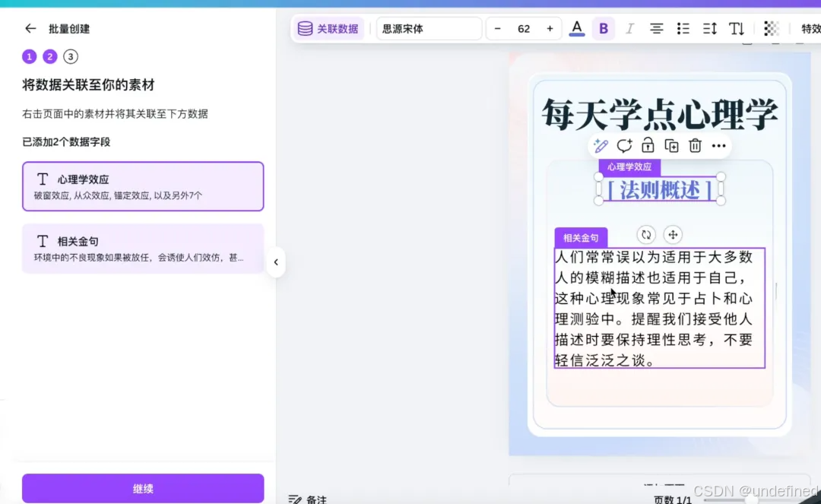Open the 思源宋体 font dropdown
This screenshot has width=821, height=504.
[x=429, y=28]
